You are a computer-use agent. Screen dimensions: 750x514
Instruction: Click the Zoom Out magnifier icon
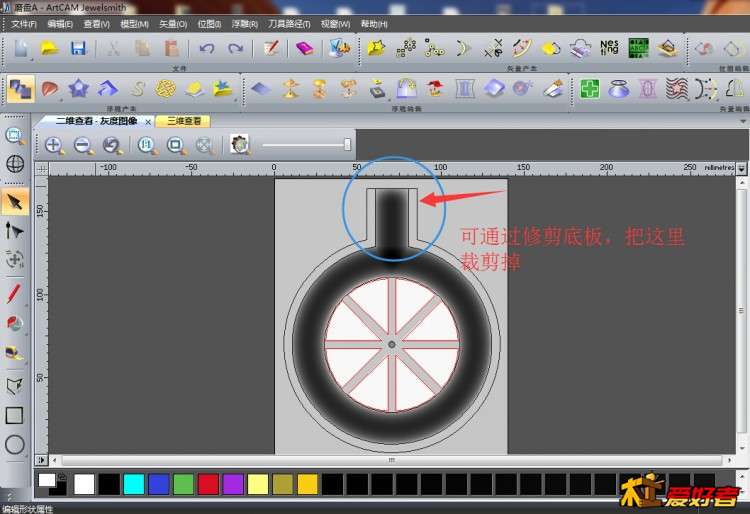[x=83, y=145]
